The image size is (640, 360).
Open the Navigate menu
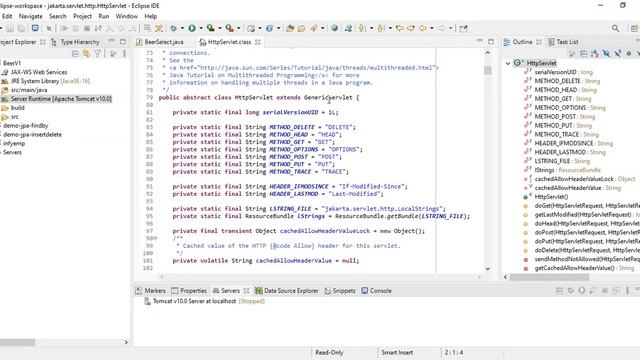coord(31,16)
